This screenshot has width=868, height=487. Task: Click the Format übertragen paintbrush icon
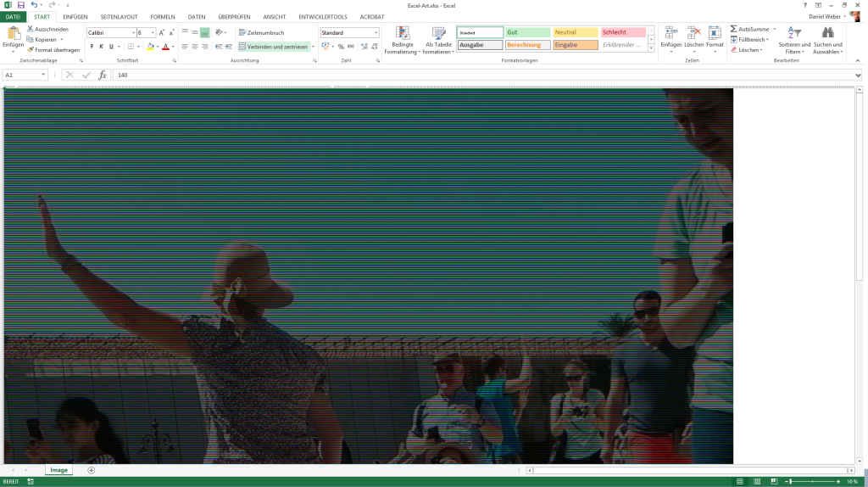[30, 50]
